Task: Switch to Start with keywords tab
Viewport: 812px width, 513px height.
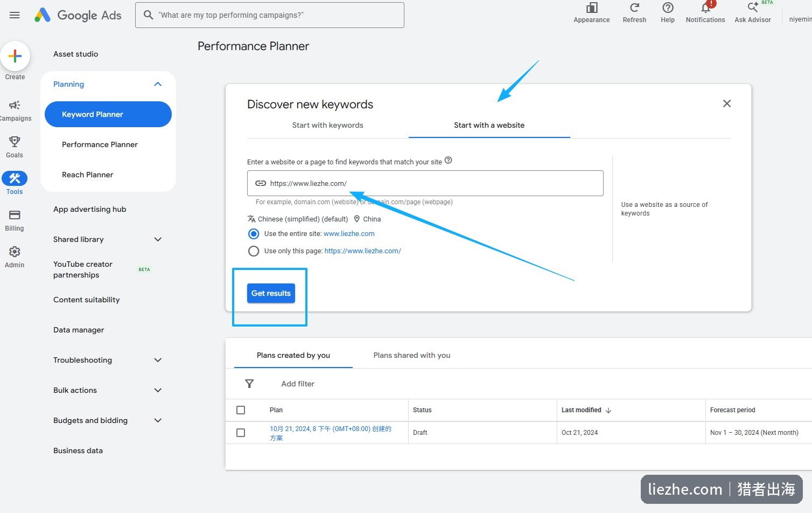Action: [328, 125]
